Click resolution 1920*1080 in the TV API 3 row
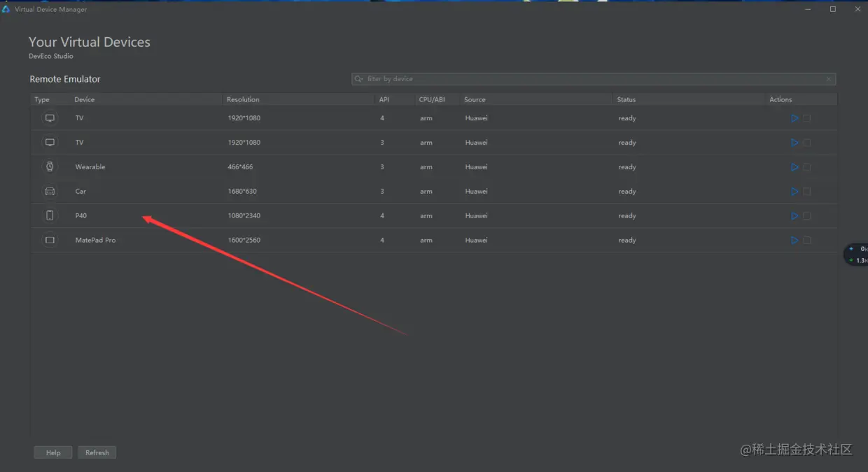The image size is (868, 472). tap(244, 143)
